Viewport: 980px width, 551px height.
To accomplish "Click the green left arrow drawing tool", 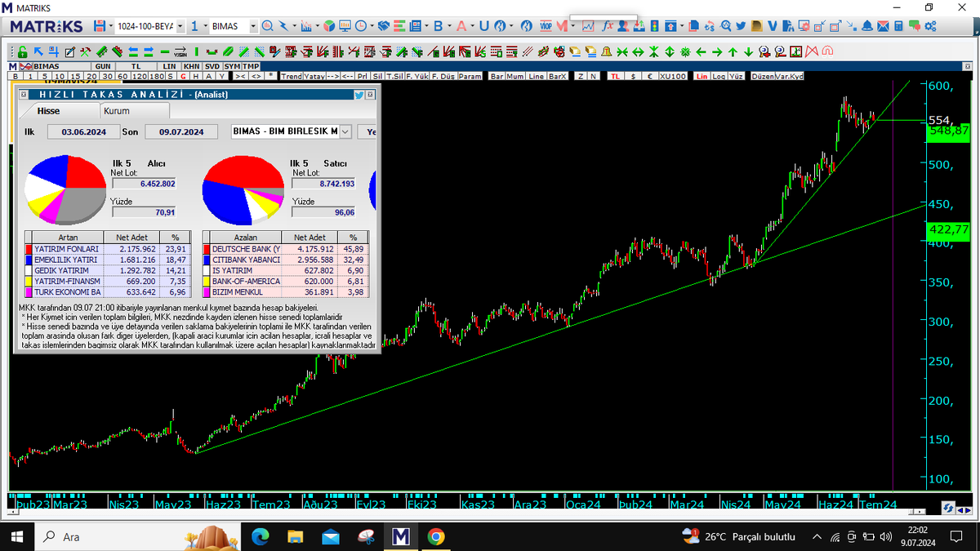I will click(x=701, y=51).
